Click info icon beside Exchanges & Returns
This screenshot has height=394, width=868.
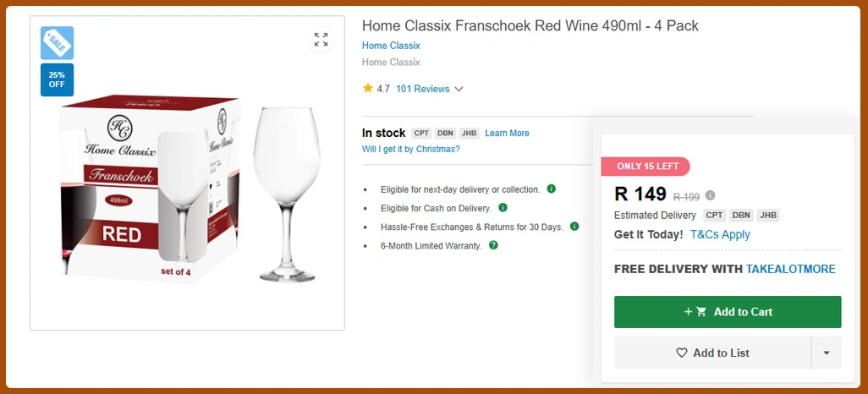coord(574,227)
